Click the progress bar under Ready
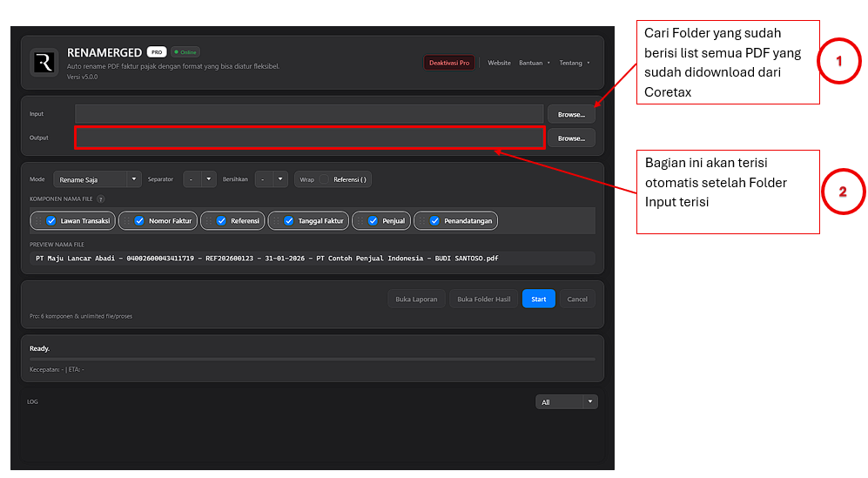 tap(313, 359)
